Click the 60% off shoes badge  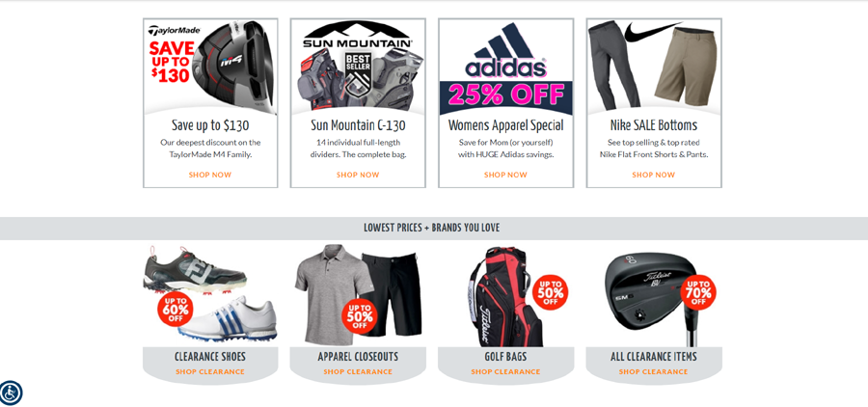[176, 309]
